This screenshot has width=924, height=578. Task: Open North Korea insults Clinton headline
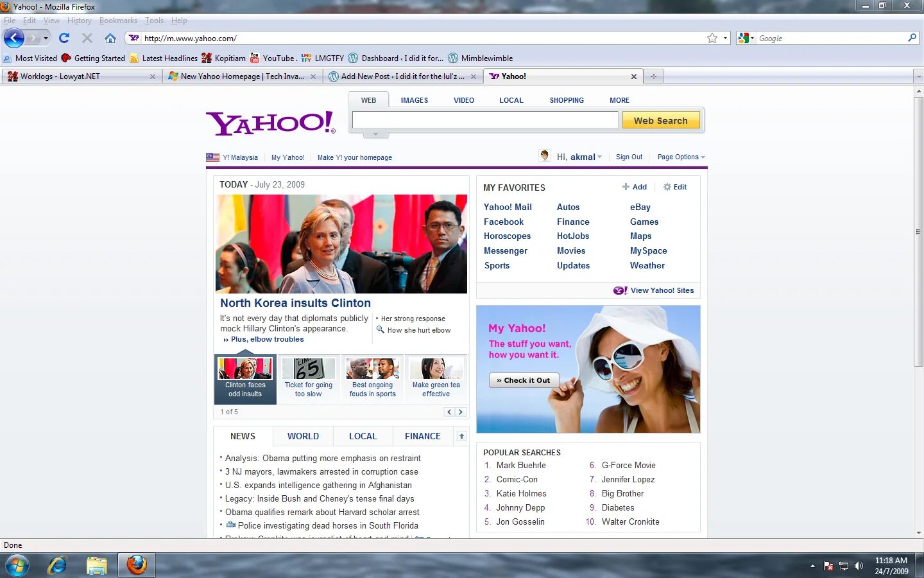pos(295,303)
